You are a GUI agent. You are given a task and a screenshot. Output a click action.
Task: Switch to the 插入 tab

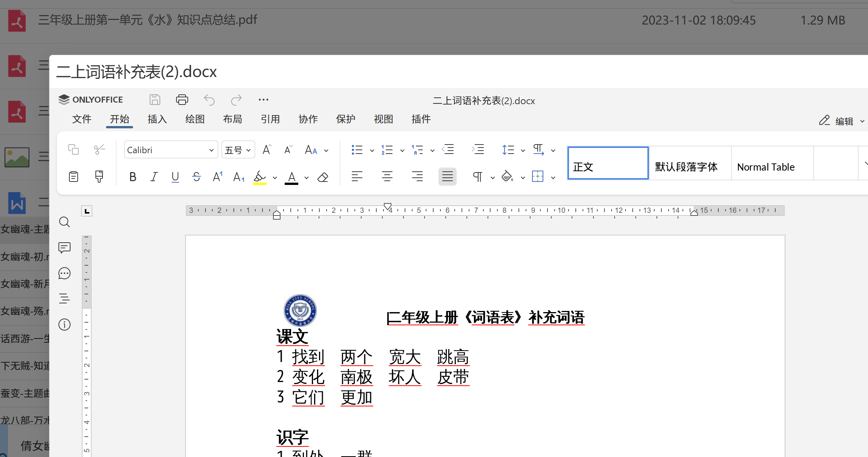coord(157,119)
